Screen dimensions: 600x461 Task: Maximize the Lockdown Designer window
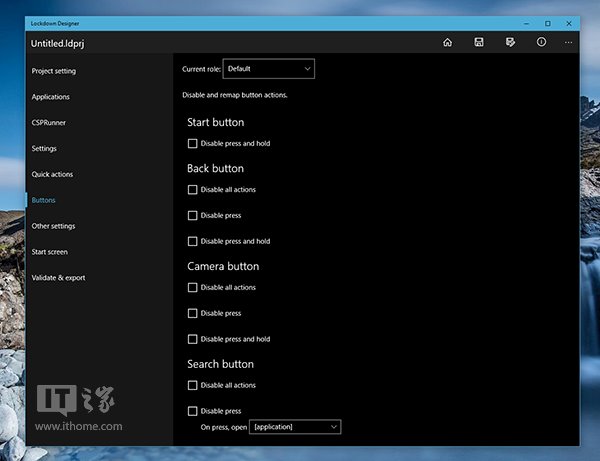click(x=548, y=23)
